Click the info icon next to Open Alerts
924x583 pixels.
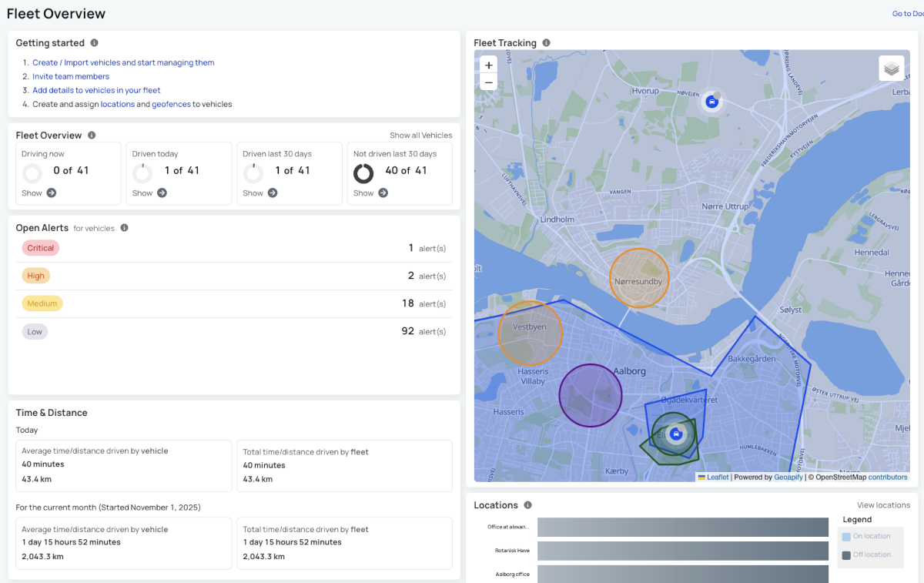point(124,228)
